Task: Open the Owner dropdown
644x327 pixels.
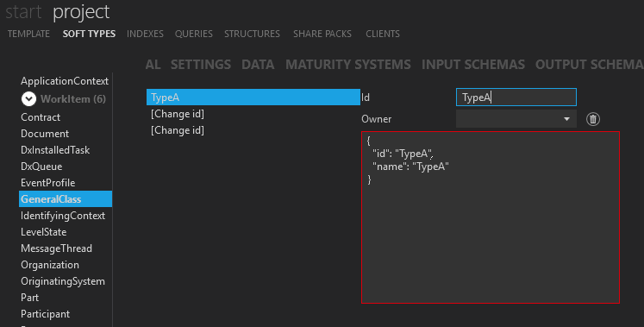Action: point(516,119)
